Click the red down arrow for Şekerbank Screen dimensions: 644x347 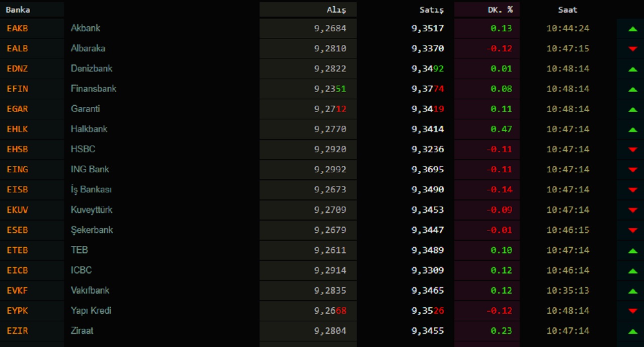point(632,230)
